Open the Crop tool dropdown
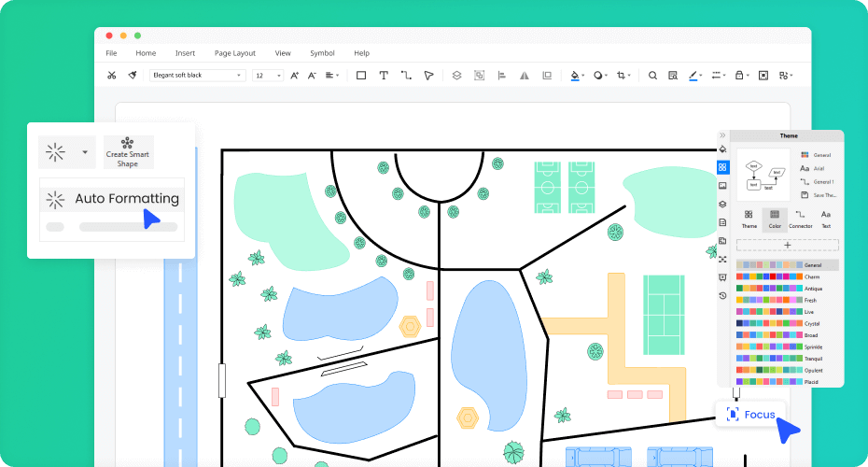868x467 pixels. tap(623, 76)
